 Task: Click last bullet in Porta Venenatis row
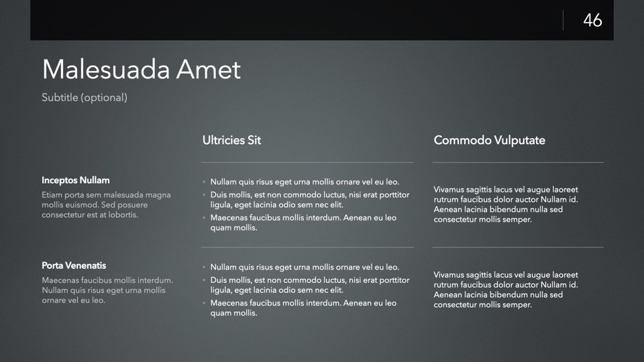(x=303, y=308)
